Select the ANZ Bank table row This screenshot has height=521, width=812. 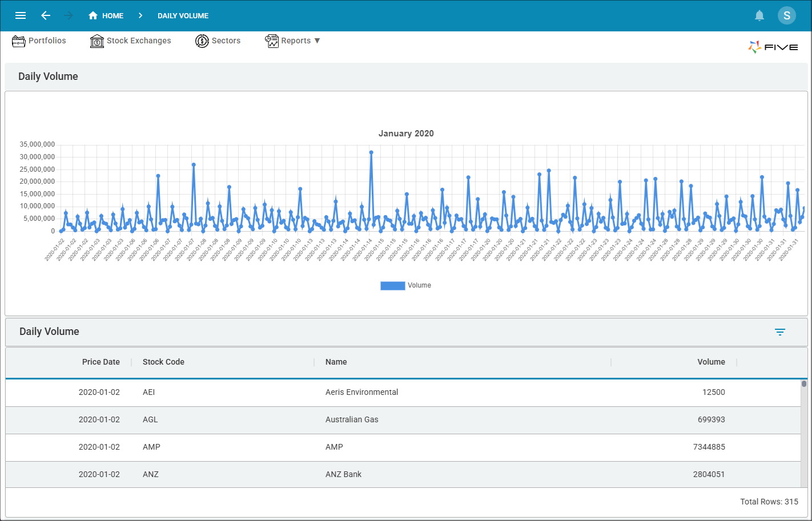coord(343,474)
